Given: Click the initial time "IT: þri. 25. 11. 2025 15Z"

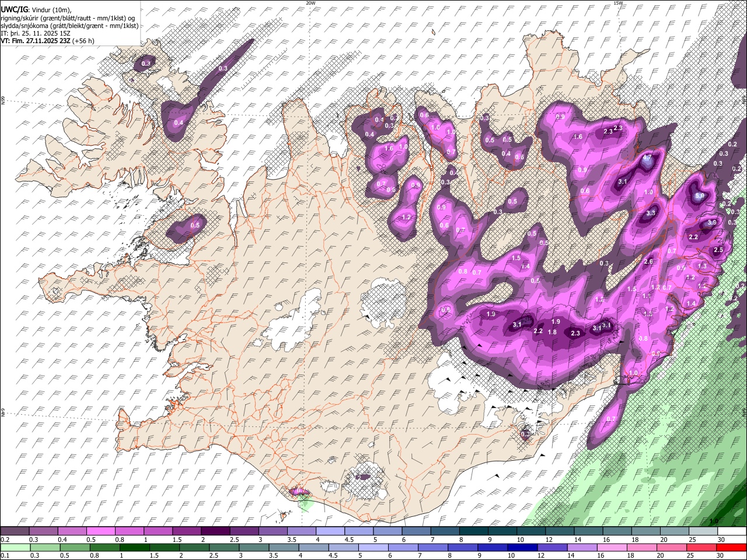Looking at the screenshot, I should (36, 33).
